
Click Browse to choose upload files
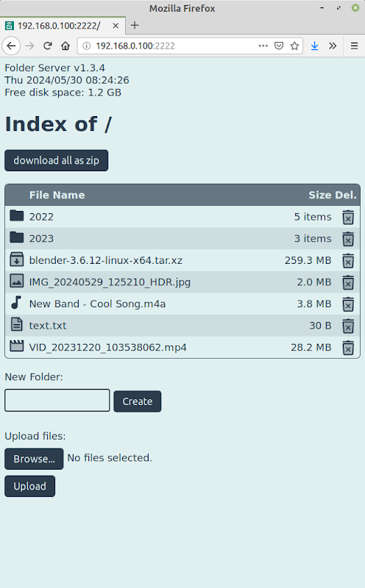[34, 459]
